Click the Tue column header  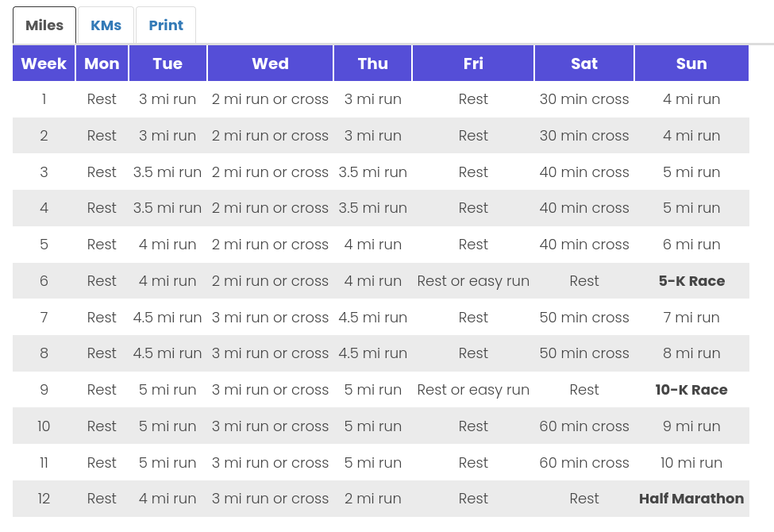168,64
